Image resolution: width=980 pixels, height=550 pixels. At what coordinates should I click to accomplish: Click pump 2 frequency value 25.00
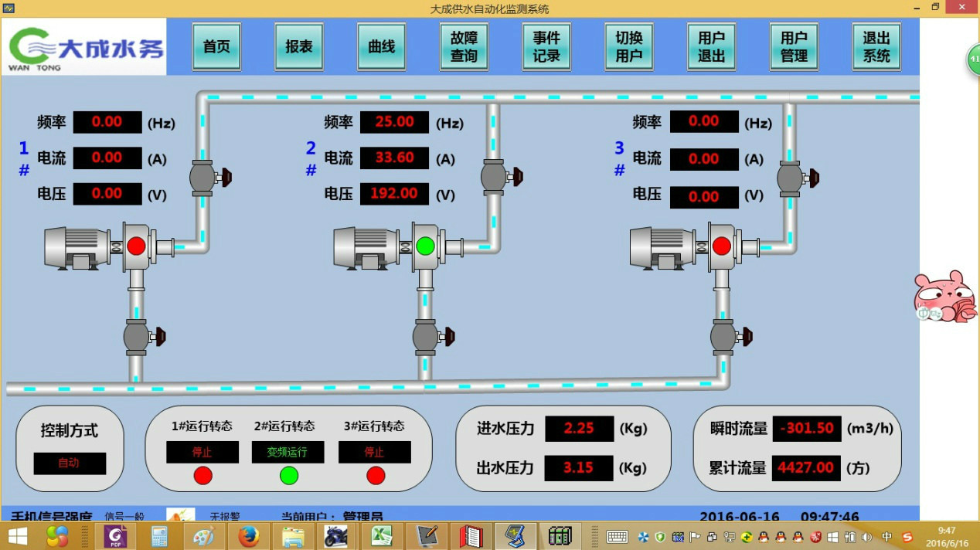pos(394,122)
